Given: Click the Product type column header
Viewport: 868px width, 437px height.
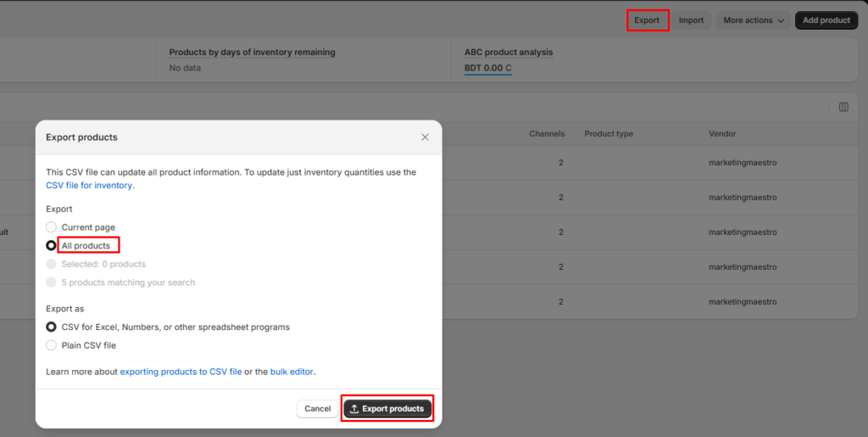Looking at the screenshot, I should point(609,134).
